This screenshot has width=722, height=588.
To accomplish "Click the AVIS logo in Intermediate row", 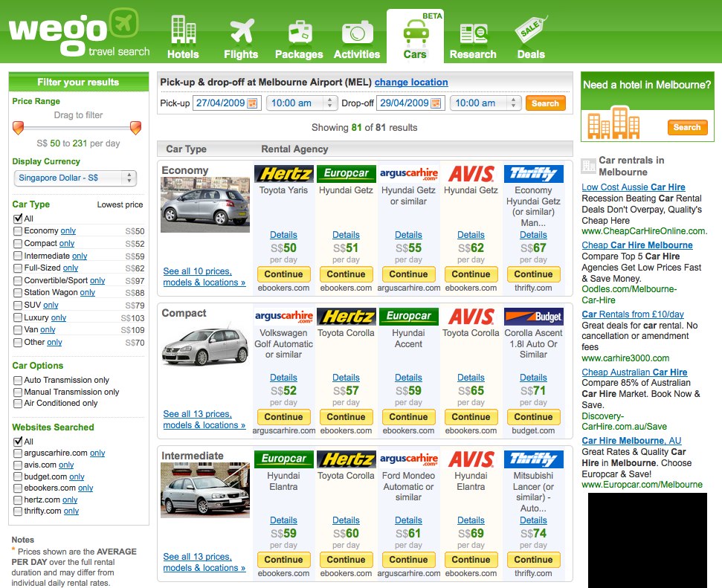I will tap(471, 459).
